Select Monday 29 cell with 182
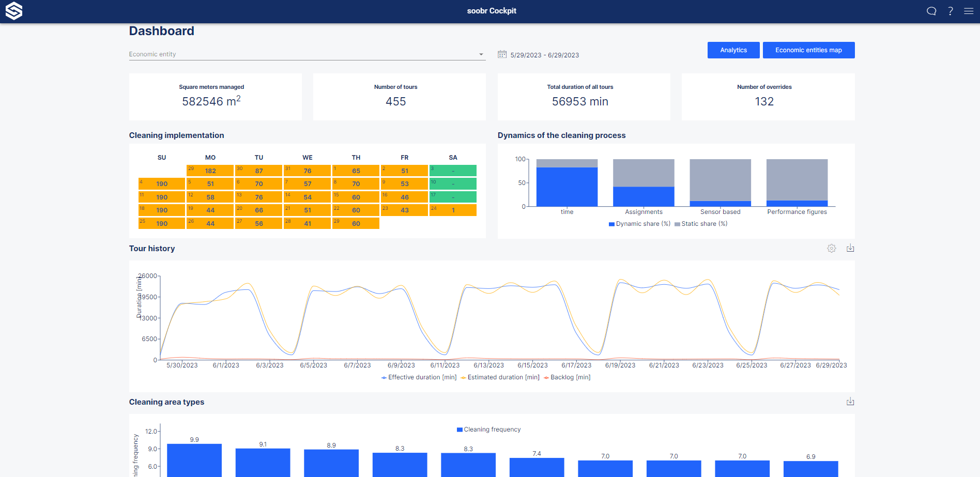The image size is (980, 477). click(210, 171)
